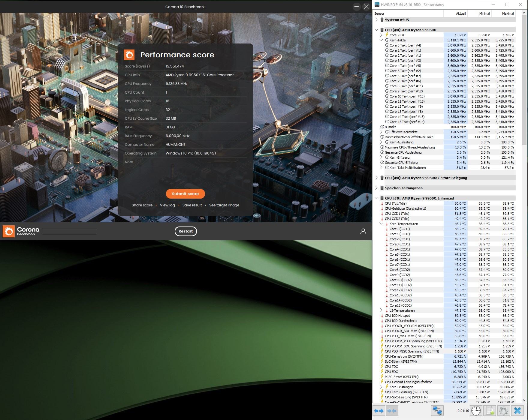
Task: Collapse the CPU [#0]: AMD Ryzen 9 9950X group
Action: tap(376, 30)
